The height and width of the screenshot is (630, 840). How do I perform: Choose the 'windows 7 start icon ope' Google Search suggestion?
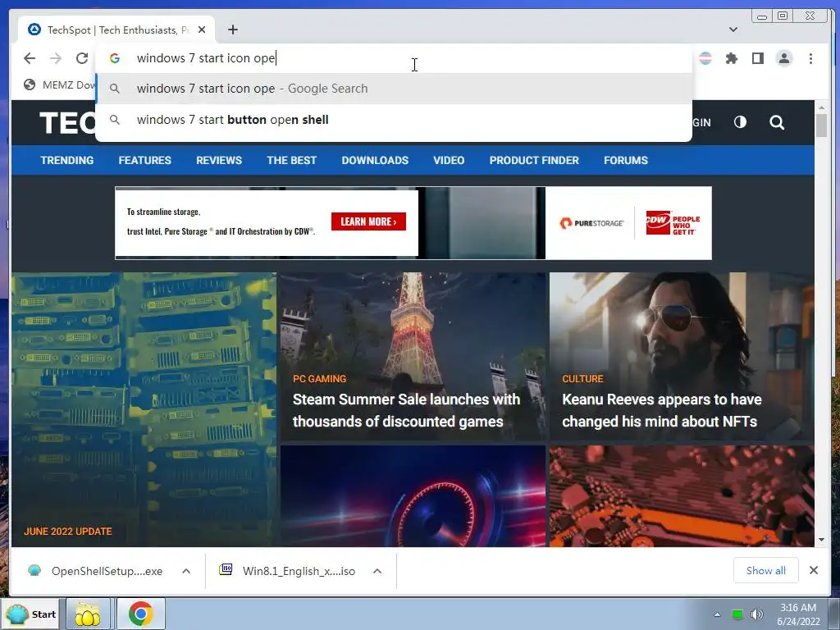tap(394, 89)
